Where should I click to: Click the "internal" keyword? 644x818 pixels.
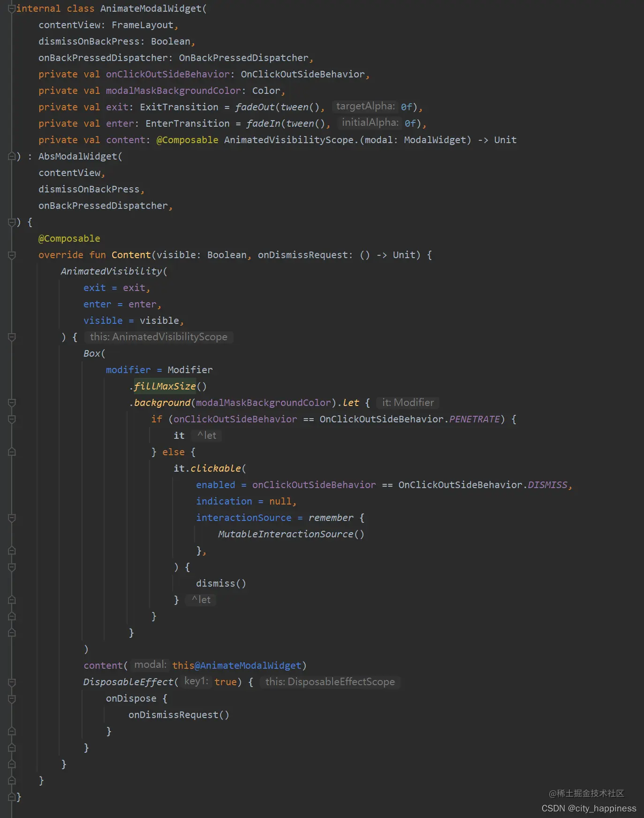click(38, 9)
